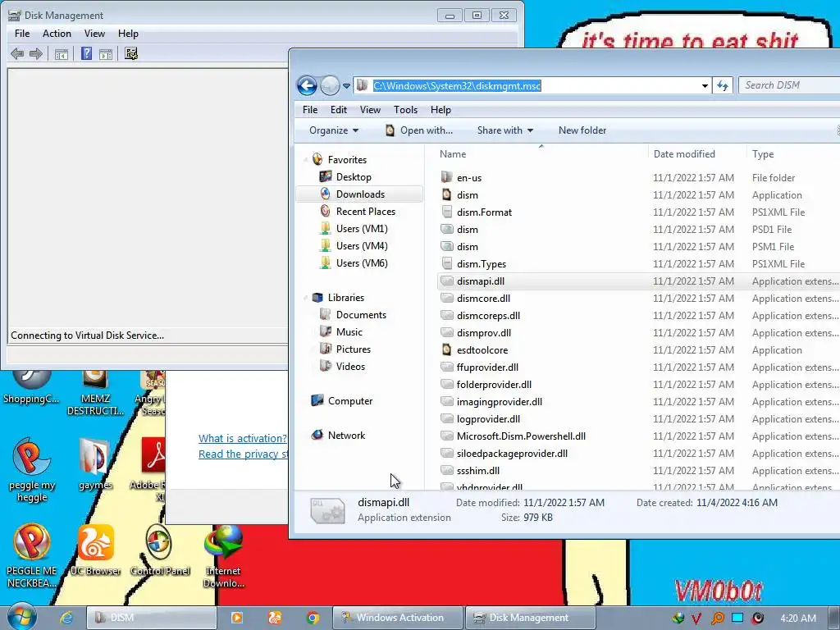The width and height of the screenshot is (840, 630).
Task: Click the refresh button next to address bar
Action: point(723,85)
